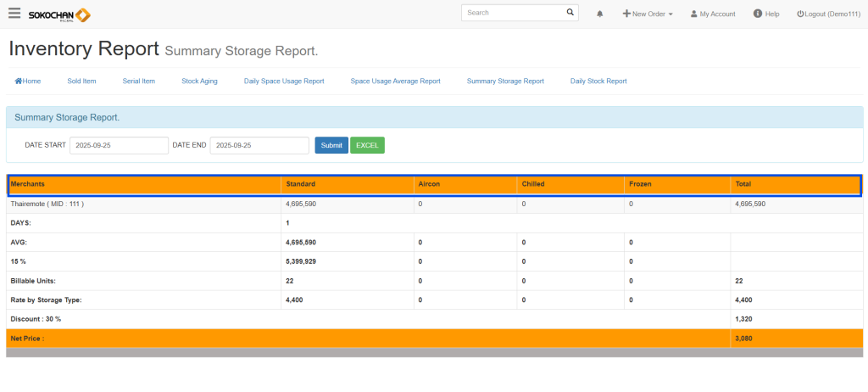868x392 pixels.
Task: Open the New Order dropdown
Action: (648, 14)
